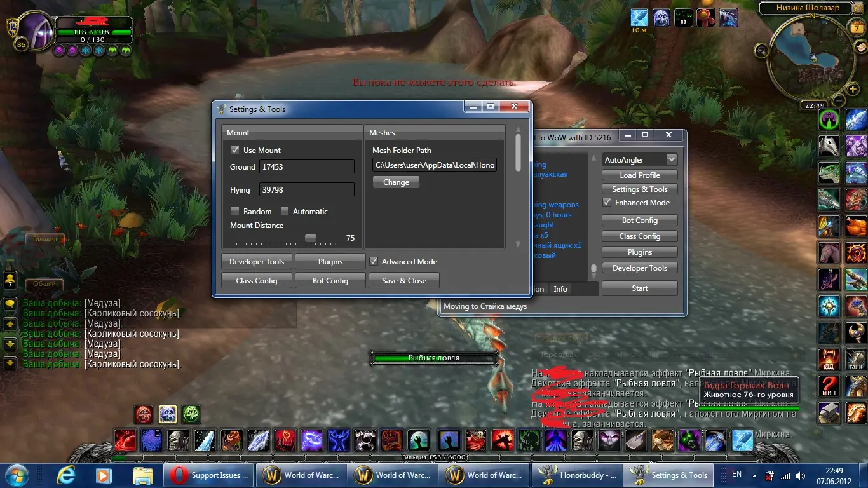The width and height of the screenshot is (868, 488).
Task: Click the white dragon skull action icon
Action: [829, 147]
